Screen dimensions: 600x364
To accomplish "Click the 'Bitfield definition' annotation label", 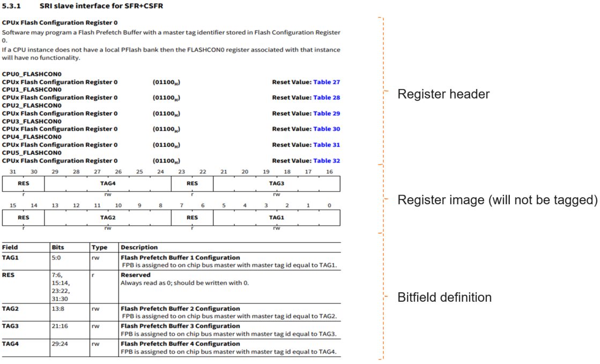I will [444, 298].
